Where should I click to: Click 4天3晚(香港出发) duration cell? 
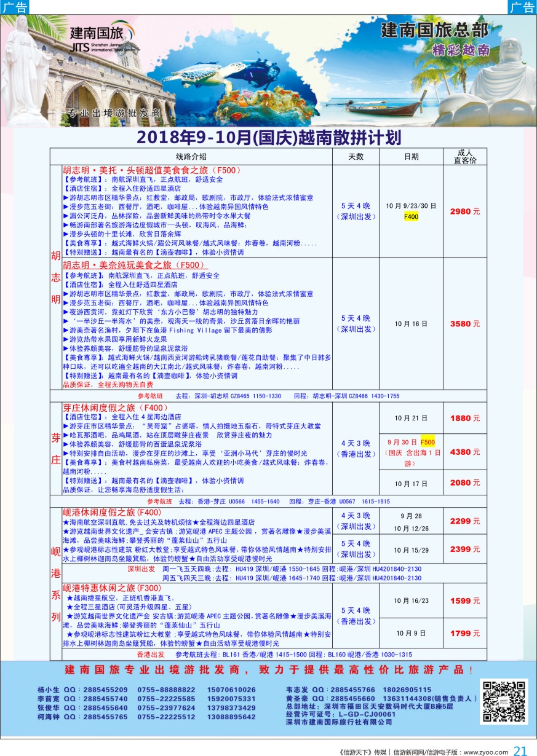click(356, 448)
